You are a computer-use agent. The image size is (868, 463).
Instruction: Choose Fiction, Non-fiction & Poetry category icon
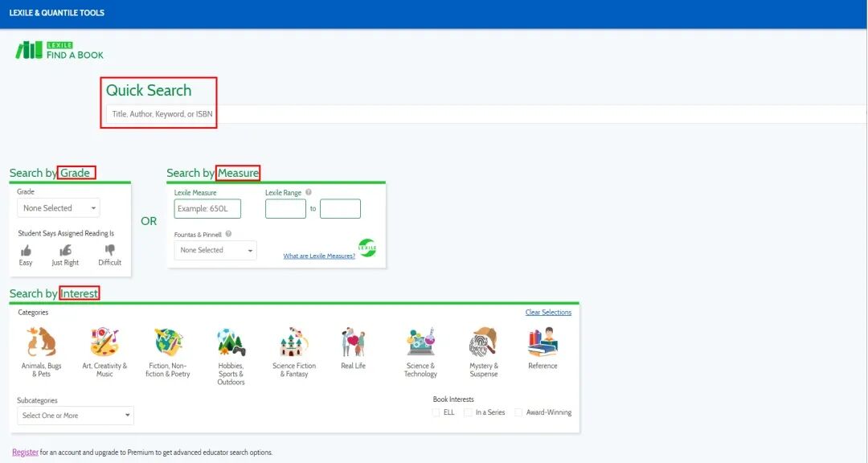point(168,342)
